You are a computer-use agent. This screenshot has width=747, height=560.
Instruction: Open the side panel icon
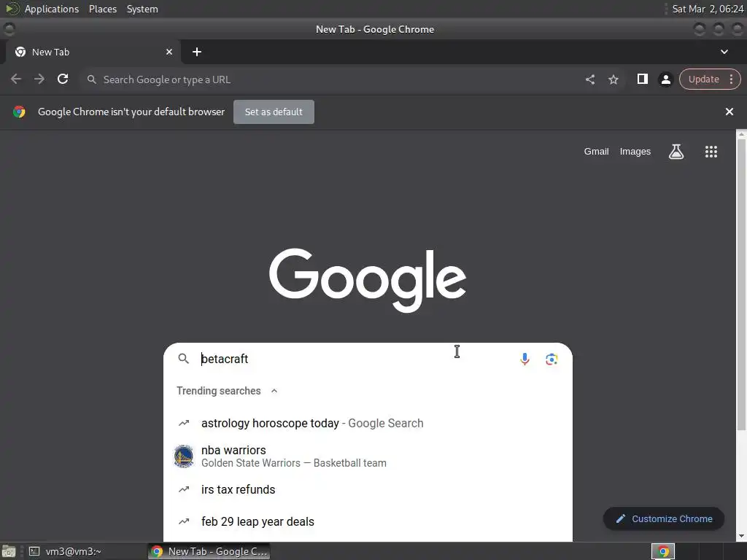pos(642,79)
